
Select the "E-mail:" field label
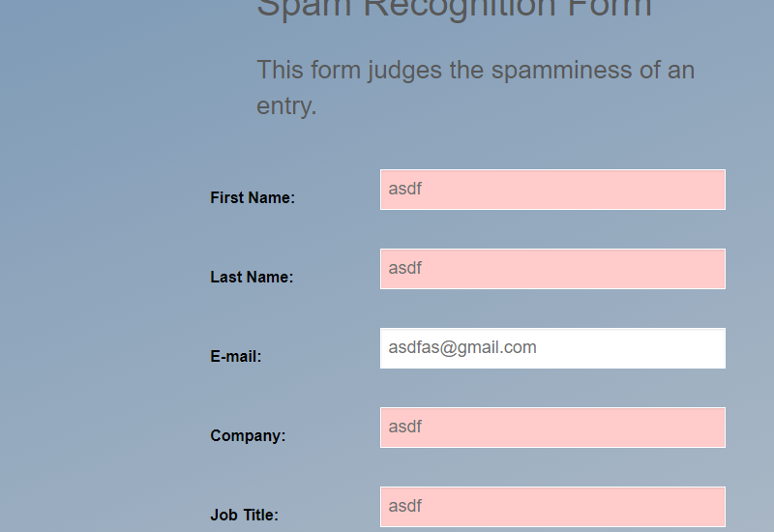(x=236, y=356)
